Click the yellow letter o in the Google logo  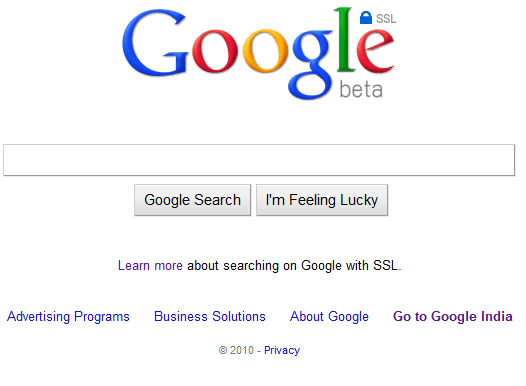[x=265, y=51]
